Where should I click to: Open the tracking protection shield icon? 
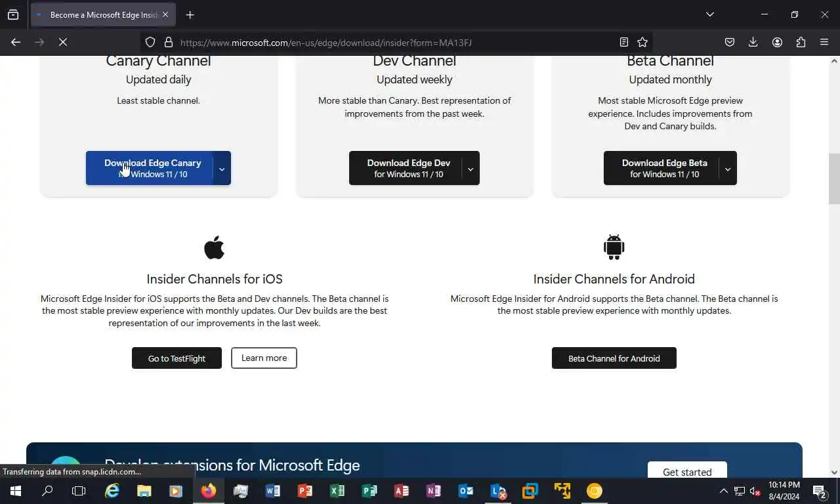pos(150,42)
